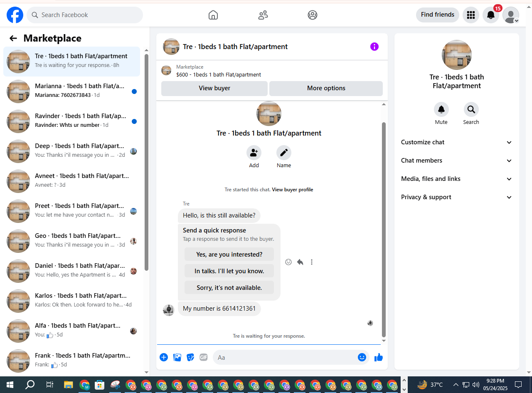Click the purple conversation info icon
Image resolution: width=532 pixels, height=393 pixels.
click(x=374, y=47)
